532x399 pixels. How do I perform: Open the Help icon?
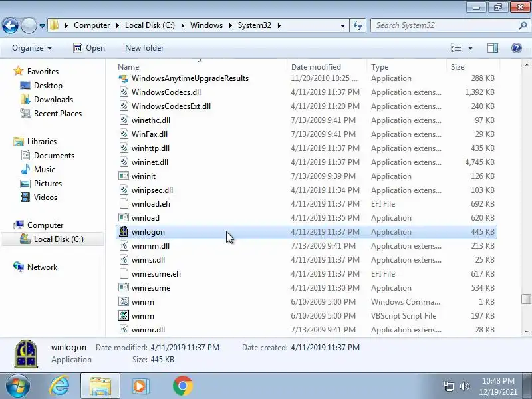pos(517,48)
